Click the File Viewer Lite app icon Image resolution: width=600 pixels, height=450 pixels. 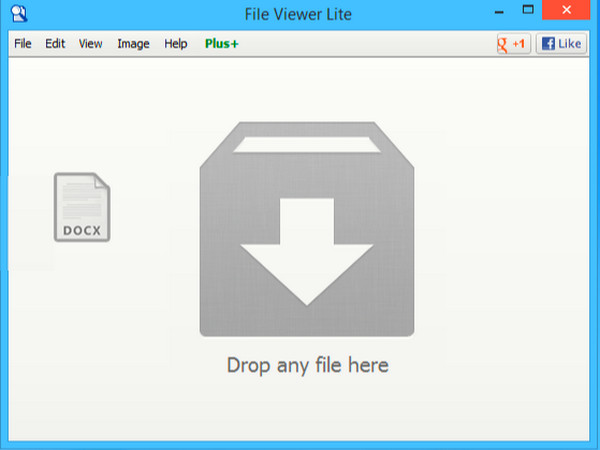tap(19, 14)
